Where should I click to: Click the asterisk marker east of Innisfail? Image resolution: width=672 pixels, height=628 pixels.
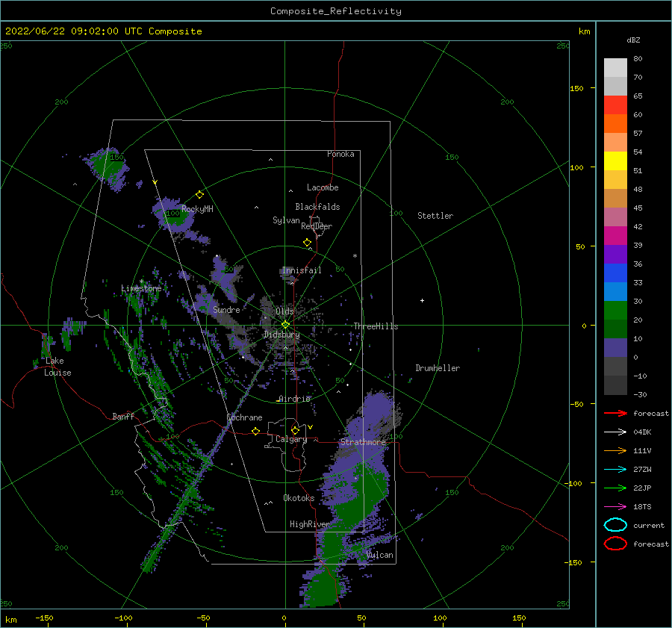pyautogui.click(x=355, y=256)
